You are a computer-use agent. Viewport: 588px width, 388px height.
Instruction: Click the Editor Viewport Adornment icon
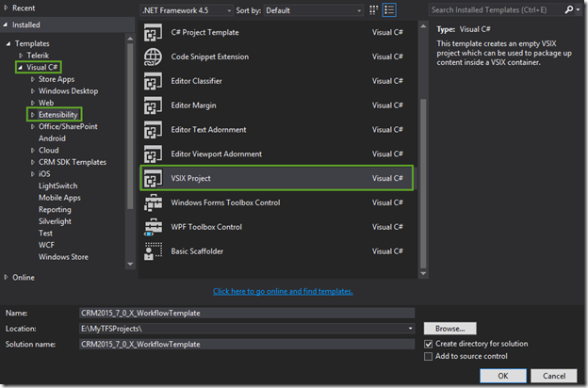153,154
